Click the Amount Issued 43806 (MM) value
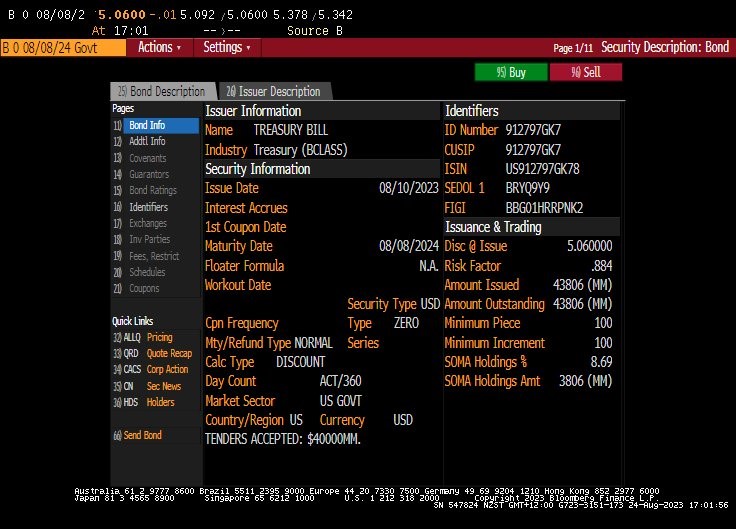Image resolution: width=736 pixels, height=529 pixels. coord(583,285)
